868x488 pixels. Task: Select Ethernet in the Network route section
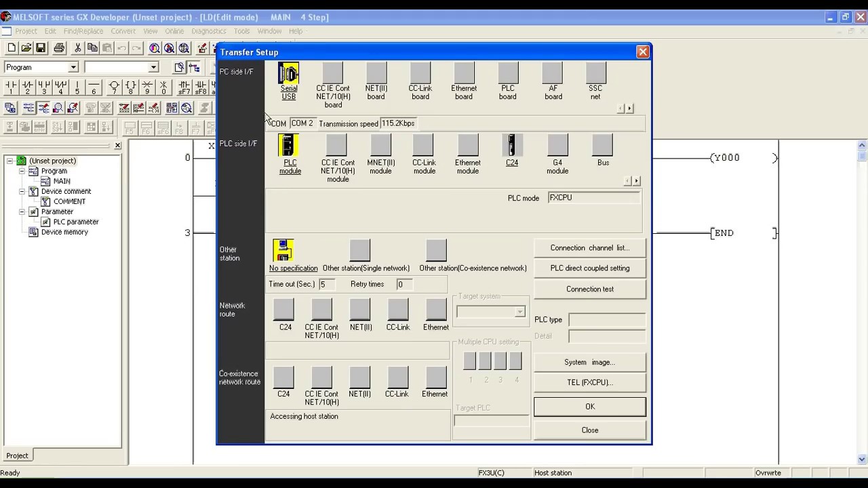(435, 310)
